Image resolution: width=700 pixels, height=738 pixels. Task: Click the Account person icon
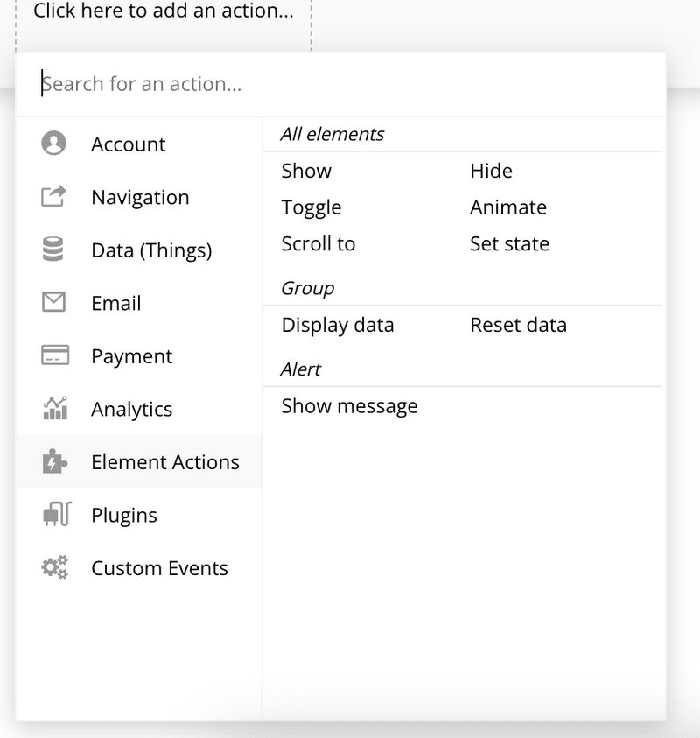(53, 143)
